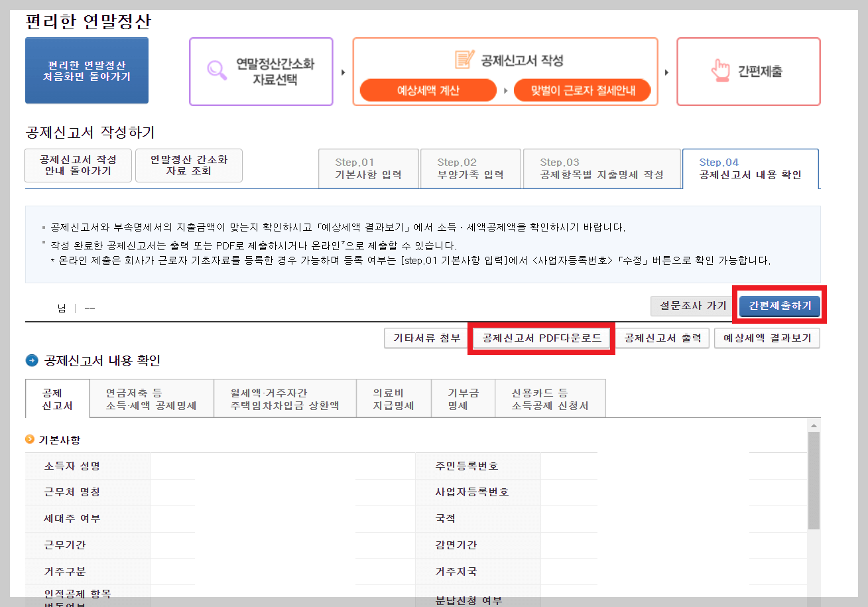Click the 기타서류 첨부 button
The image size is (868, 607).
[x=427, y=338]
